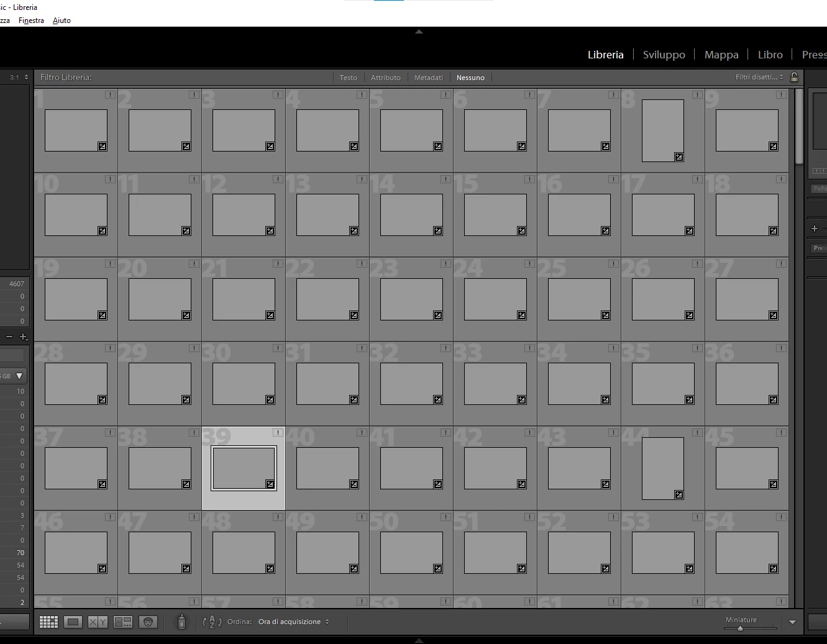Switch to the Libreria module
Screen dimensions: 827x644
coord(605,55)
